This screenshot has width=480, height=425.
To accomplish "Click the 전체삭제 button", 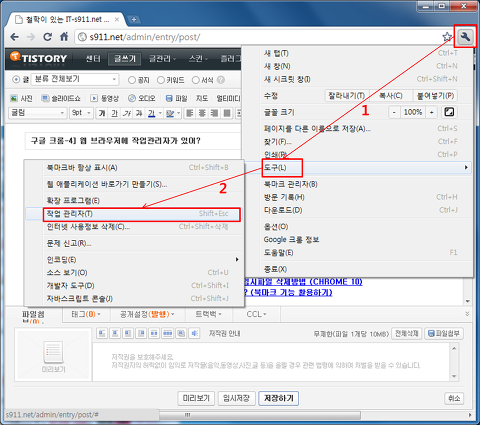I will [406, 333].
